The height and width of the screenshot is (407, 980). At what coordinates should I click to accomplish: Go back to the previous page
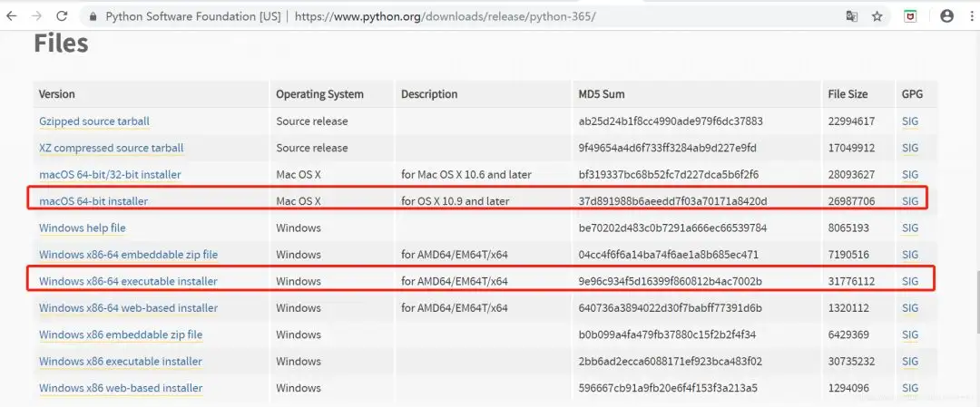pos(12,16)
